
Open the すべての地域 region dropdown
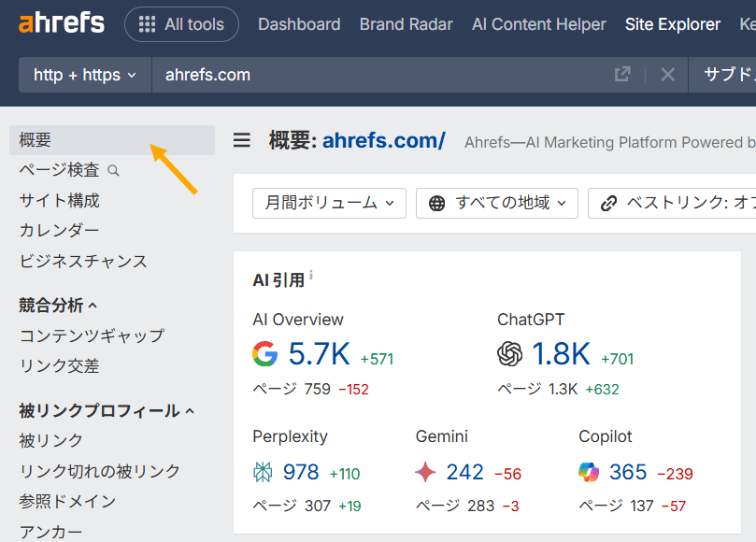(496, 203)
